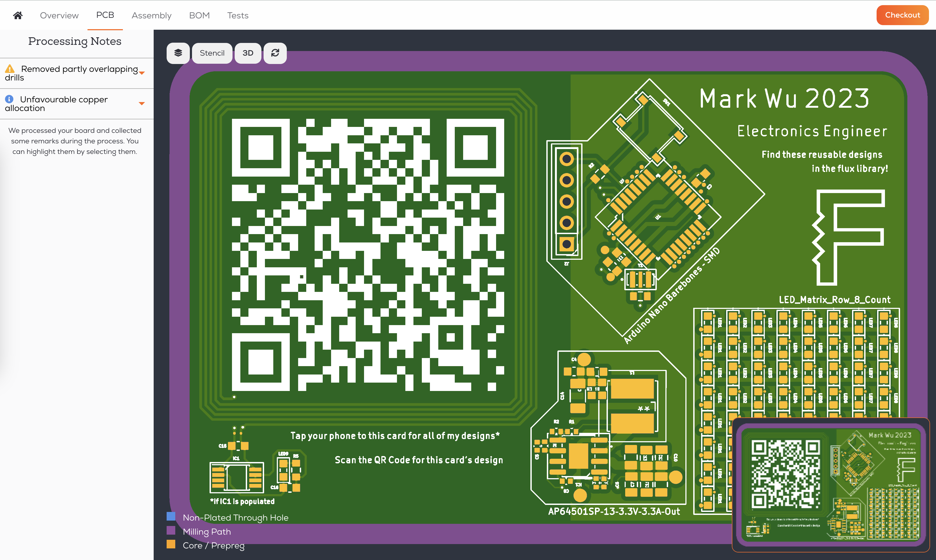
Task: Click the orange warning triangle icon
Action: pyautogui.click(x=10, y=69)
